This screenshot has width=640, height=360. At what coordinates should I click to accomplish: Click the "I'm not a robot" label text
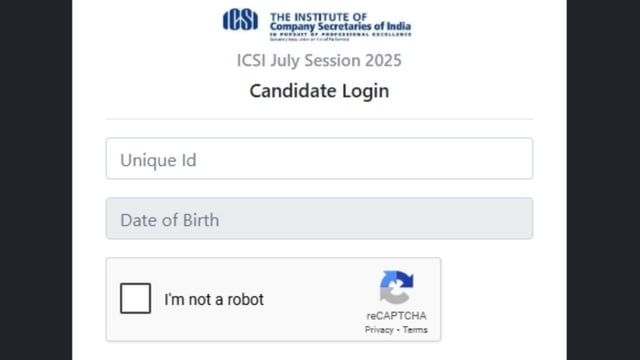[x=214, y=300]
